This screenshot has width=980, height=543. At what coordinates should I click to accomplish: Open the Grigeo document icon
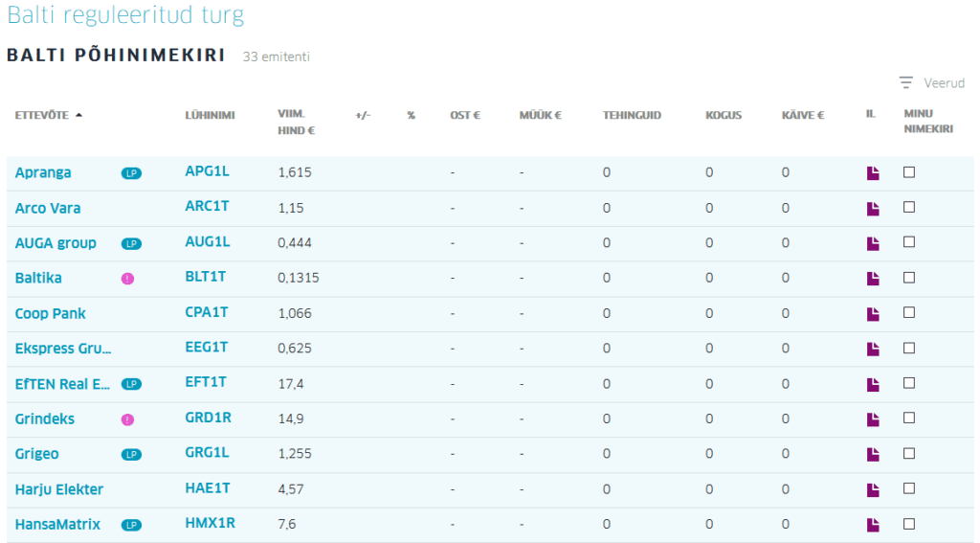click(x=873, y=455)
